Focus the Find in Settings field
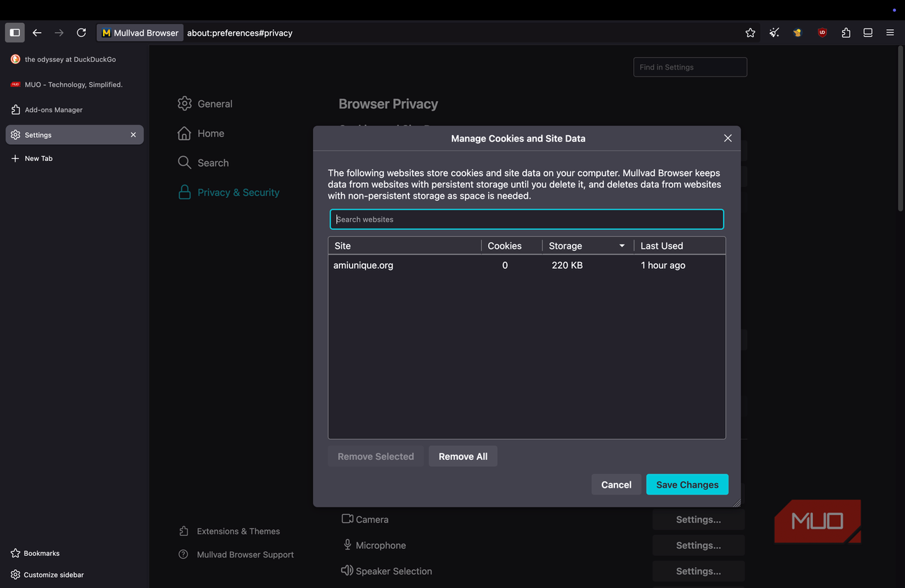 690,67
